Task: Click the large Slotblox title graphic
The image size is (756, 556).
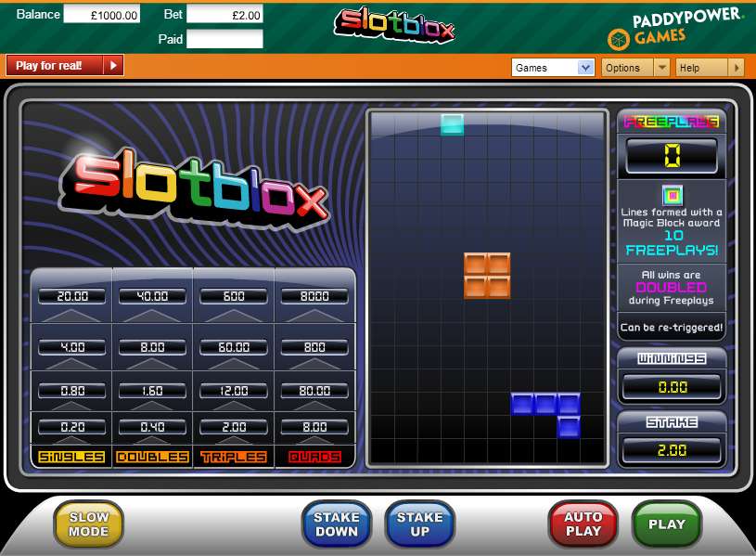Action: tap(194, 189)
